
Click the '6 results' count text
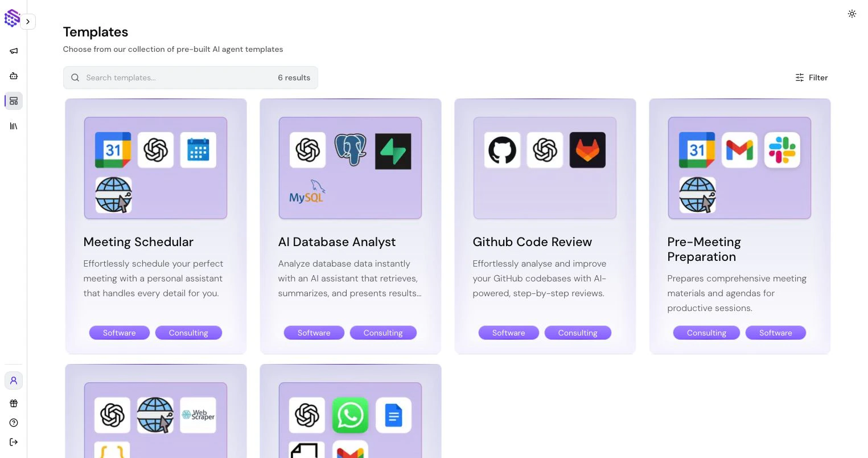click(x=294, y=77)
